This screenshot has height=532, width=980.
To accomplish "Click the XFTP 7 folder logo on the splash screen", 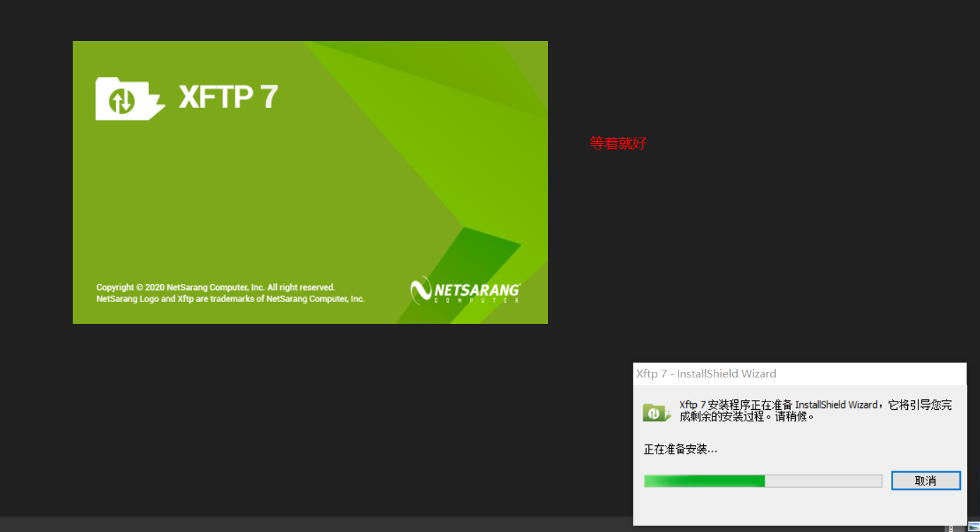I will [130, 99].
